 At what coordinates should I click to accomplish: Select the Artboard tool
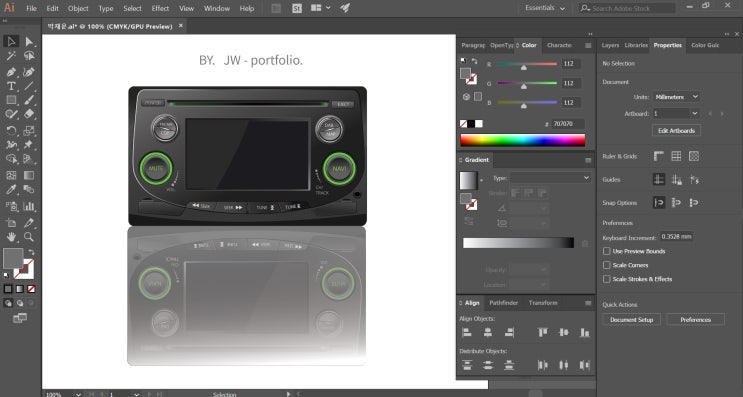[11, 222]
